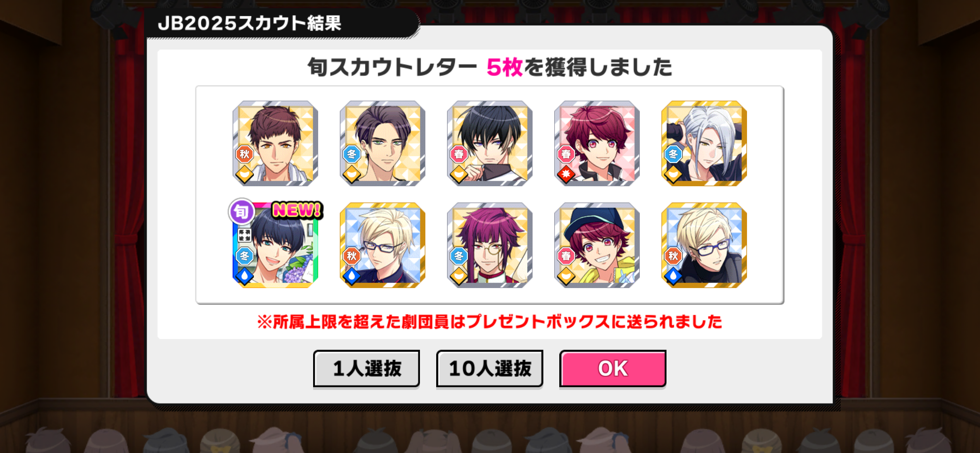Viewport: 980px width, 453px height.
Task: Select the red-haired 春 pink-background card
Action: tap(597, 143)
